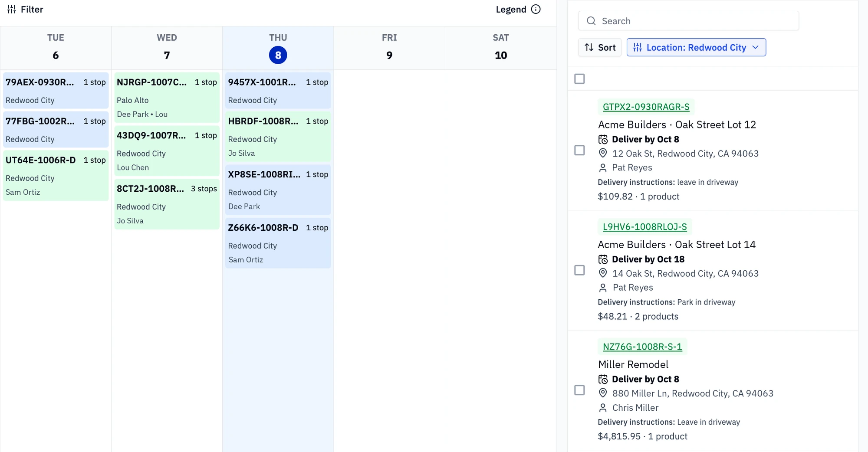The image size is (868, 452).
Task: Open route card Z66K6-1008R-D on Thursday
Action: click(278, 243)
